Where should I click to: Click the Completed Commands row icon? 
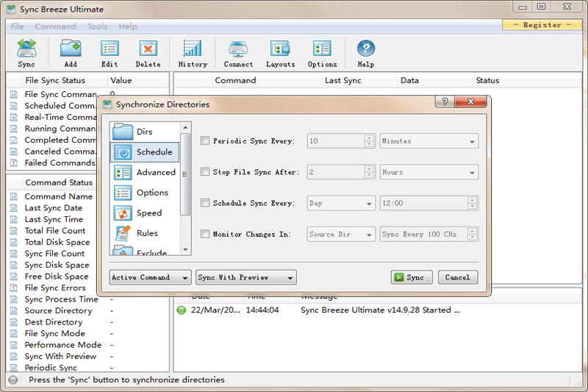pyautogui.click(x=14, y=140)
